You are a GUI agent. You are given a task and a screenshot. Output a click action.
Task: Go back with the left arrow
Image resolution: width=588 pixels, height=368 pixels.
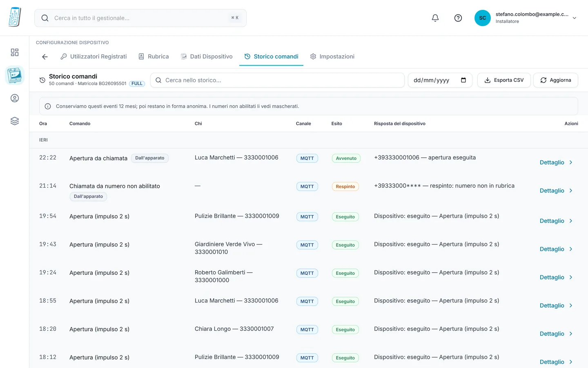[x=45, y=57]
